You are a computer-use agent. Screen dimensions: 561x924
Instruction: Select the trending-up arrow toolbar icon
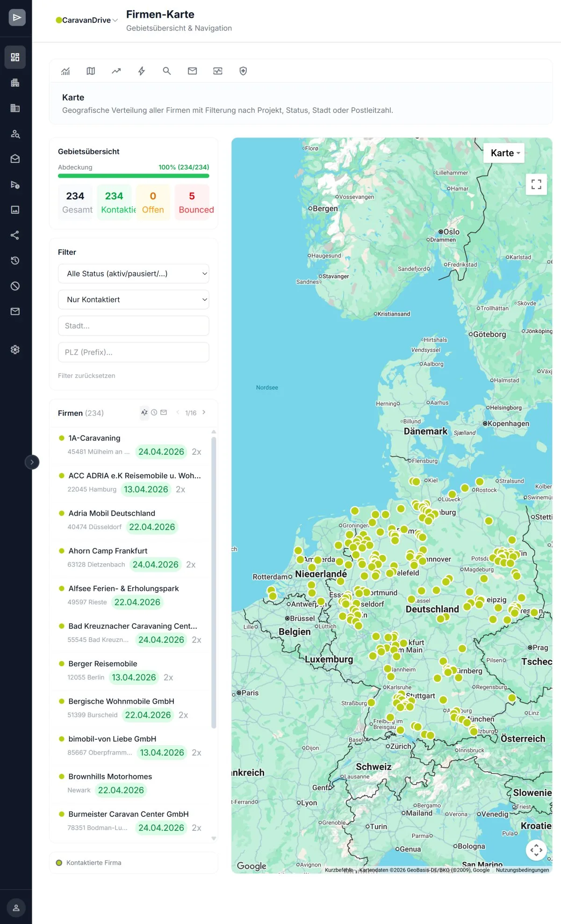tap(116, 71)
